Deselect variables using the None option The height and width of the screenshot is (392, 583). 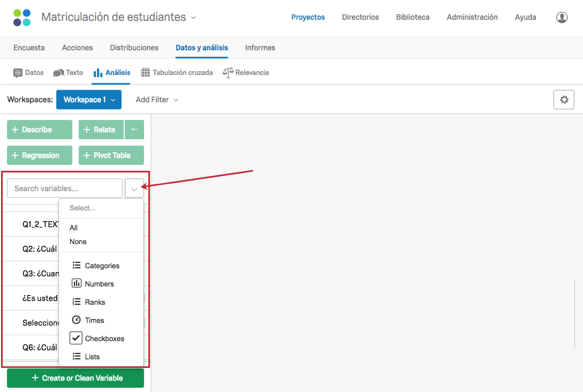pyautogui.click(x=77, y=241)
